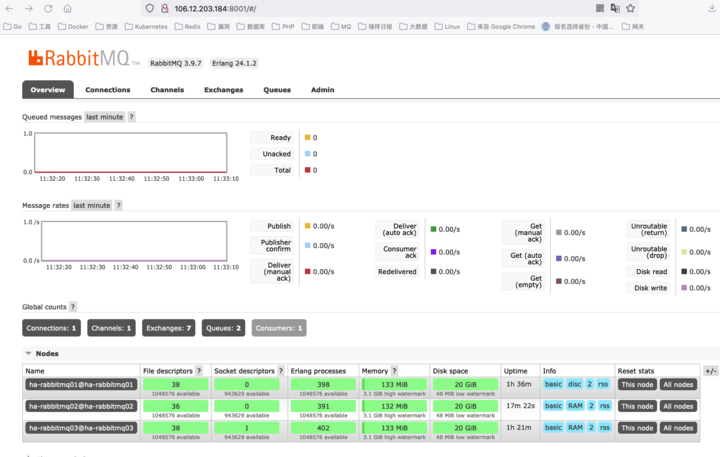Click the insecure connection lock icon
720x457 pixels.
tap(164, 8)
